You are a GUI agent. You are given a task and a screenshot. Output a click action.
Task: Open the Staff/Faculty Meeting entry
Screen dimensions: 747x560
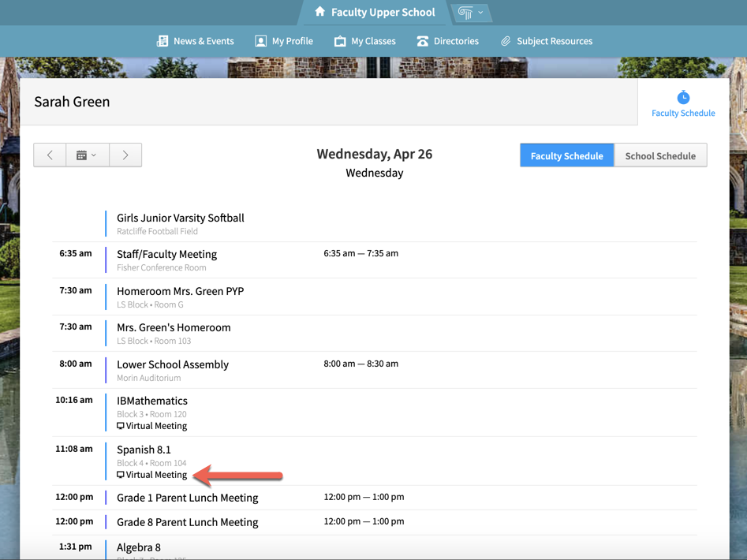tap(166, 254)
